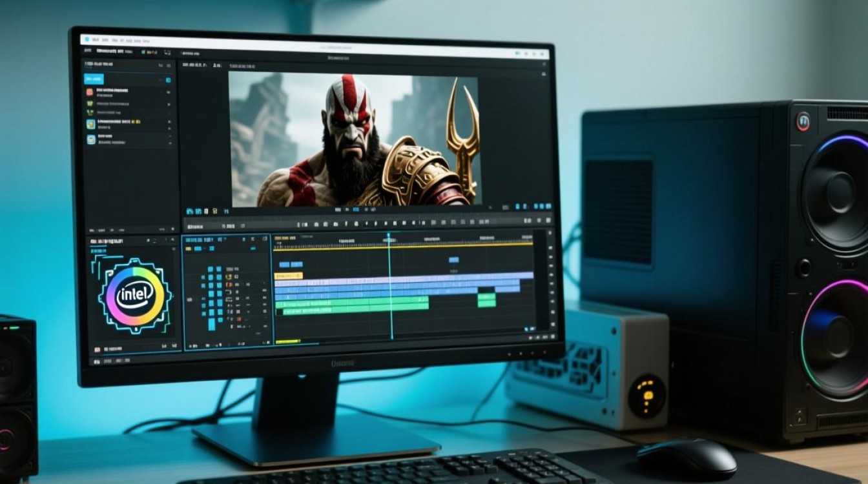Click the leftmost cyan icon under the preview

tap(190, 211)
